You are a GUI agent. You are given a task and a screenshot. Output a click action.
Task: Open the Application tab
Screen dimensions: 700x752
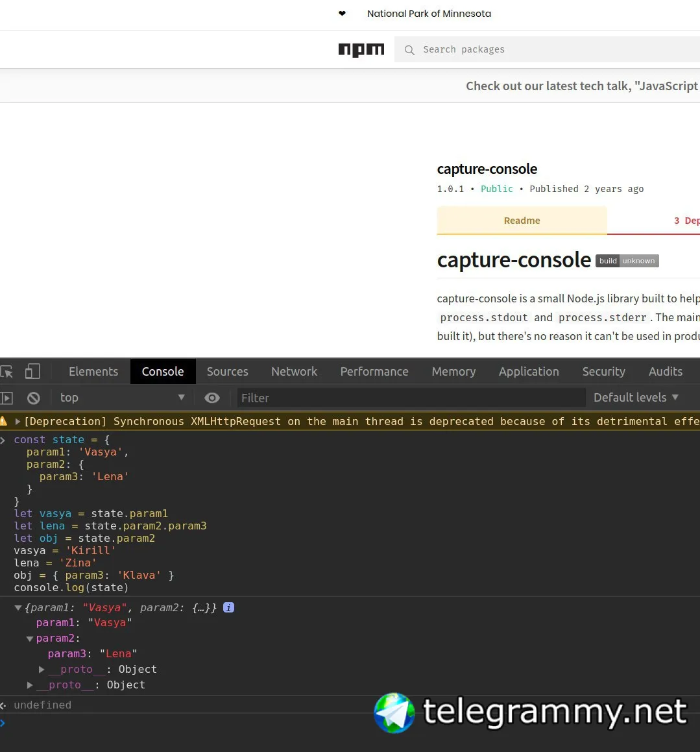tap(529, 372)
